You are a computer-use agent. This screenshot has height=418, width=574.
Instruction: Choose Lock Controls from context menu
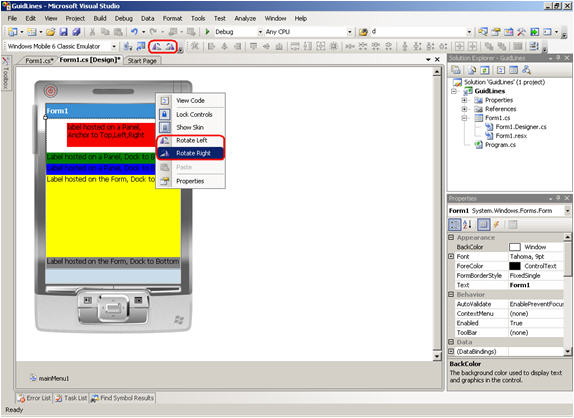point(191,115)
